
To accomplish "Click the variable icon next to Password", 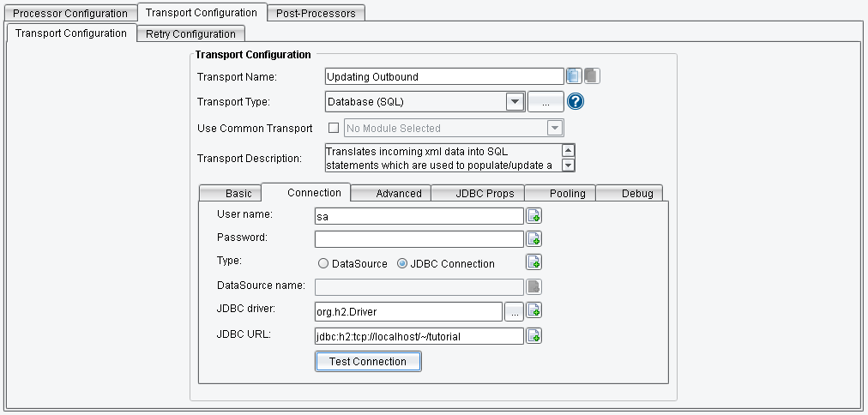I will click(x=533, y=239).
